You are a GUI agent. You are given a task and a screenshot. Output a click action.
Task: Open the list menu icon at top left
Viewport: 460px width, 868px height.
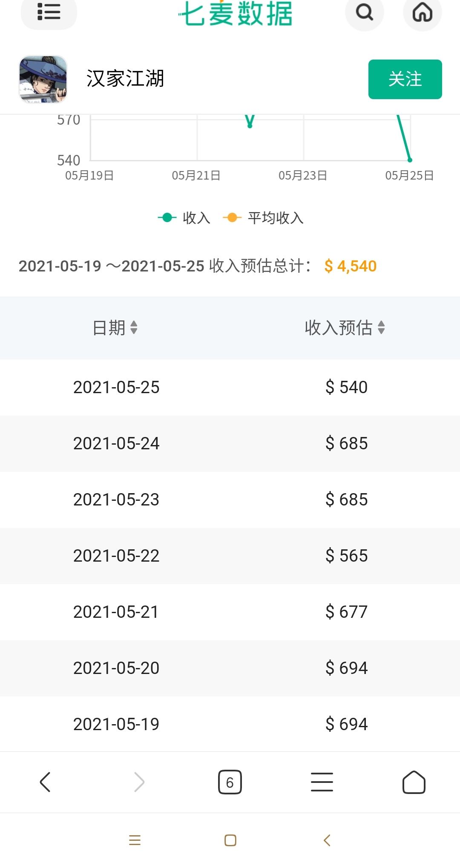tap(49, 13)
